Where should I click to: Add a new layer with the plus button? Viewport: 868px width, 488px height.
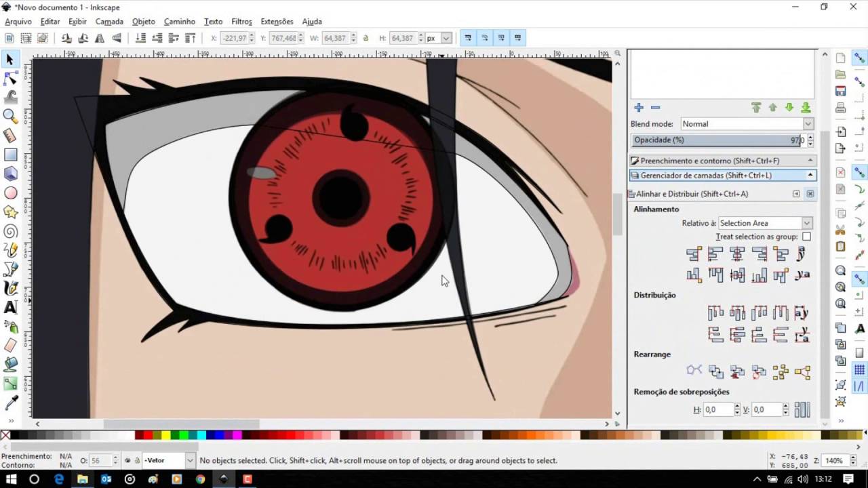(638, 107)
